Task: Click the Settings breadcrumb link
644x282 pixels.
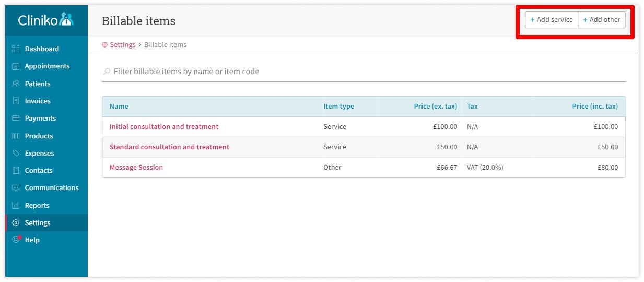Action: click(x=122, y=45)
